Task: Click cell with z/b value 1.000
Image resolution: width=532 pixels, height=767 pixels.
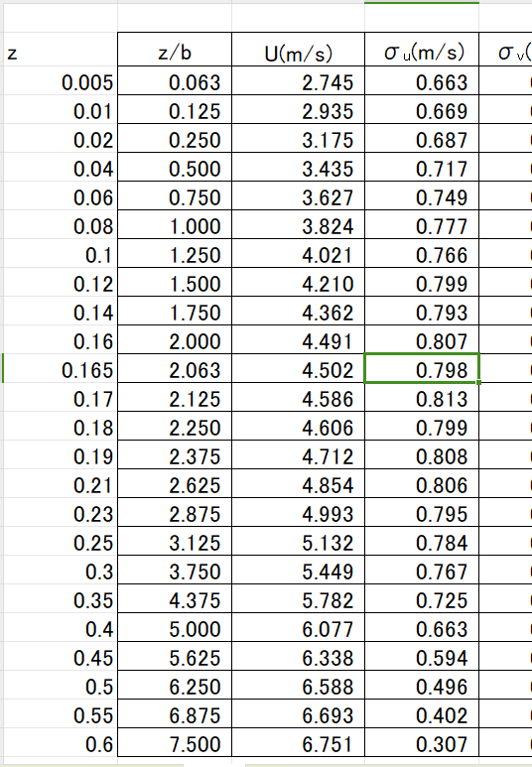Action: 175,224
